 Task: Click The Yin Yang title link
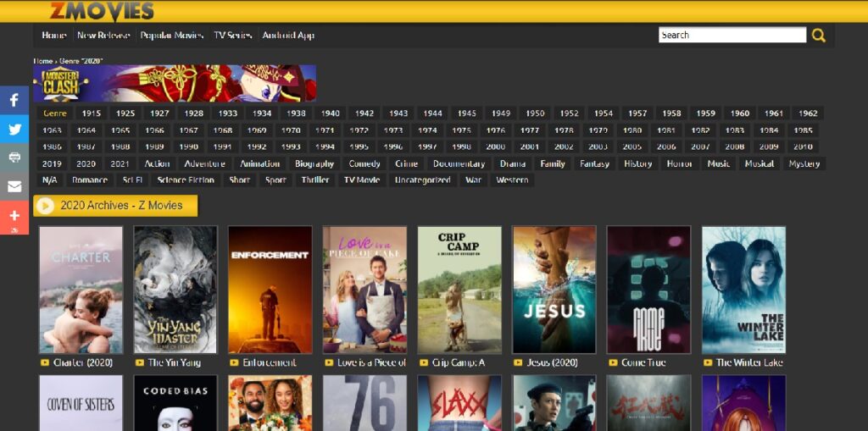pyautogui.click(x=175, y=363)
